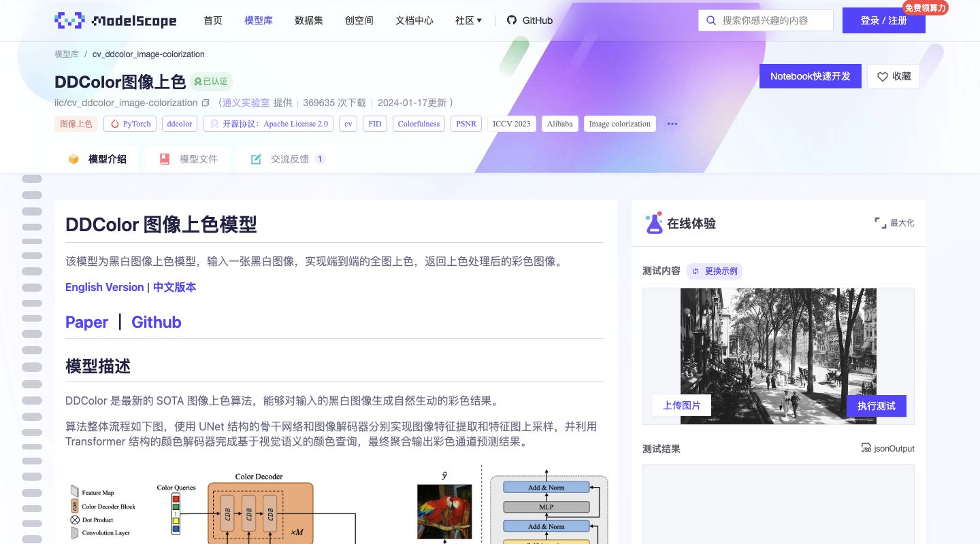
Task: Open 创空间 in navigation
Action: pyautogui.click(x=359, y=20)
